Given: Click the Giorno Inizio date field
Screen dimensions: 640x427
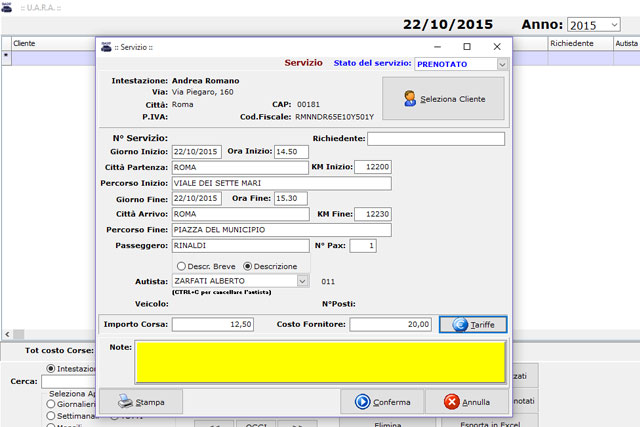Looking at the screenshot, I should [x=197, y=151].
